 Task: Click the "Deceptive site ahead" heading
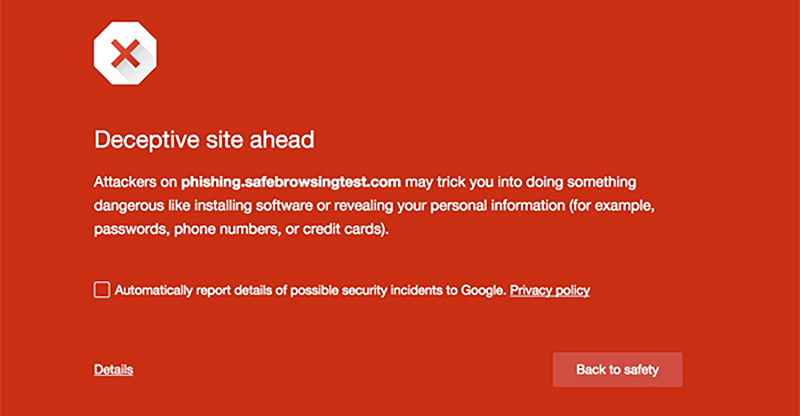[204, 138]
